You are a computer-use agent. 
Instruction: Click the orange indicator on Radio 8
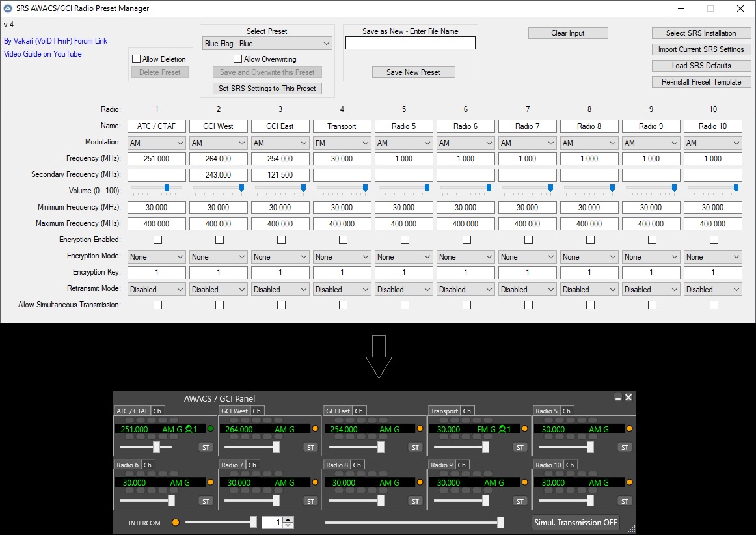pyautogui.click(x=420, y=483)
